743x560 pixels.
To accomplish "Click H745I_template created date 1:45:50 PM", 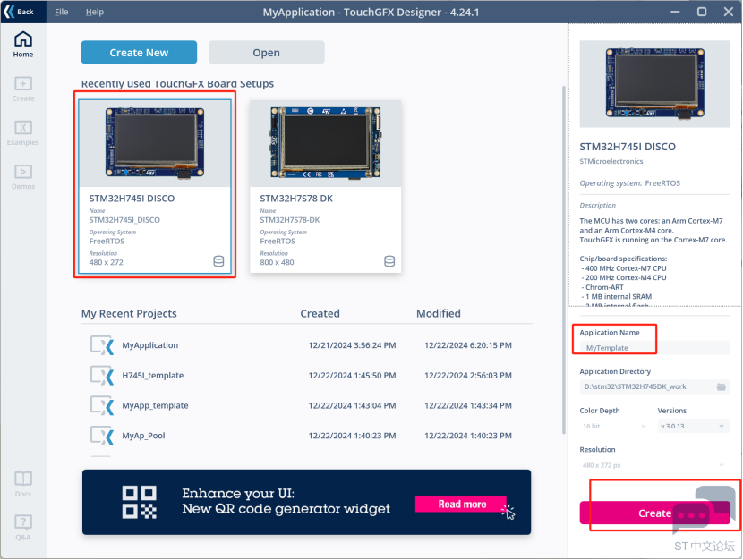I will [352, 376].
